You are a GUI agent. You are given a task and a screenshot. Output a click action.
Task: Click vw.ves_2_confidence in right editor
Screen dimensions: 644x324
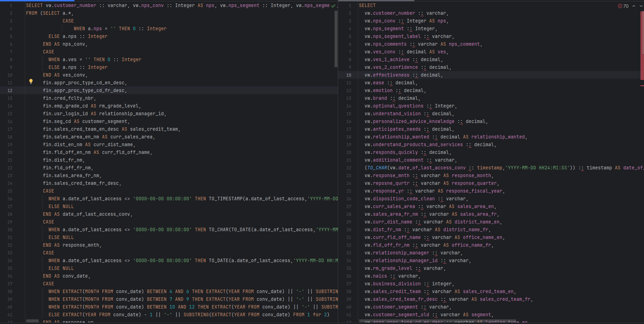coord(391,67)
